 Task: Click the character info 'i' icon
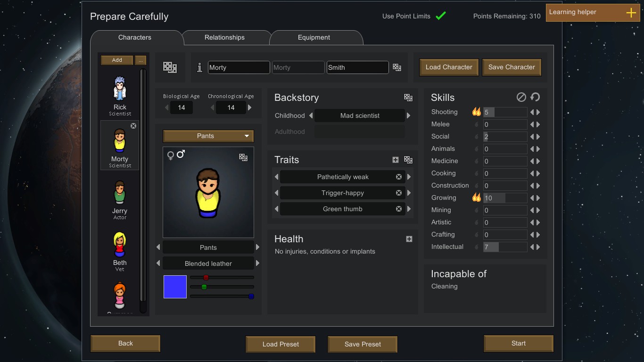[199, 67]
